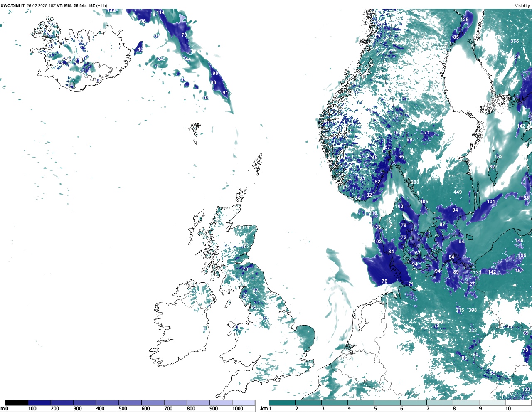
Task: Click the '195' value over northern Poland
Action: point(522,255)
